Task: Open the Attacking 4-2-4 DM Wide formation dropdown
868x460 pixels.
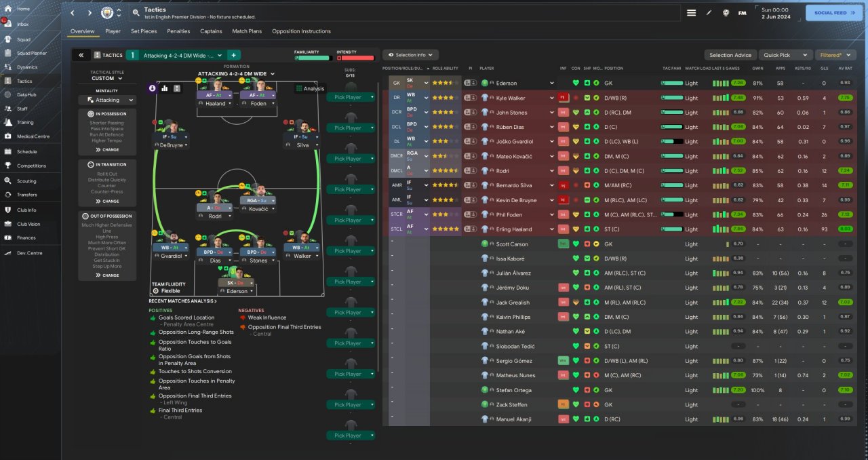Action: (x=236, y=73)
